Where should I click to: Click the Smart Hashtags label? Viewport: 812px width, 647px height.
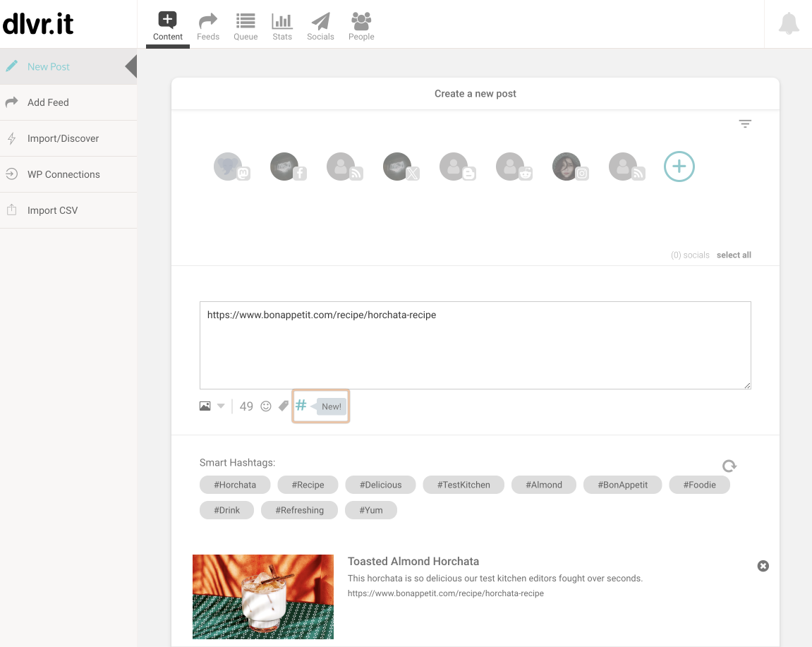click(237, 463)
